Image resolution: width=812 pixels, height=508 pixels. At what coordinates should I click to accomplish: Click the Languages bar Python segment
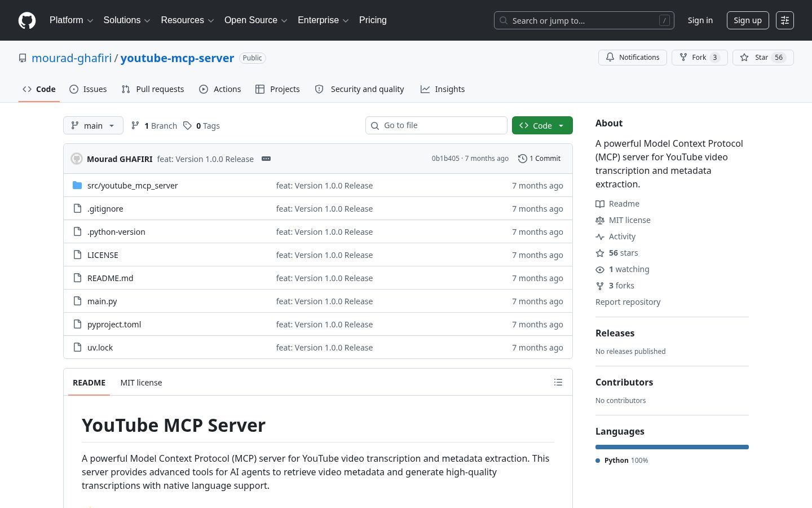(672, 447)
